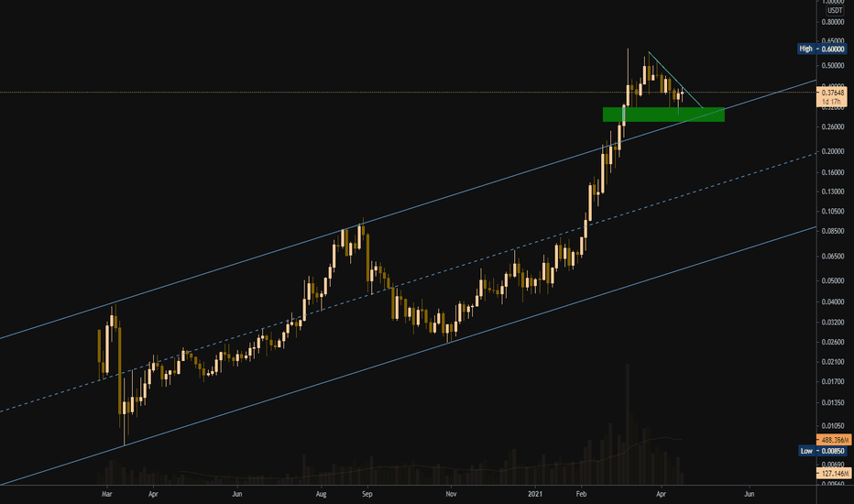Click the 0.10500 price axis value
This screenshot has height=504, width=854.
point(833,212)
